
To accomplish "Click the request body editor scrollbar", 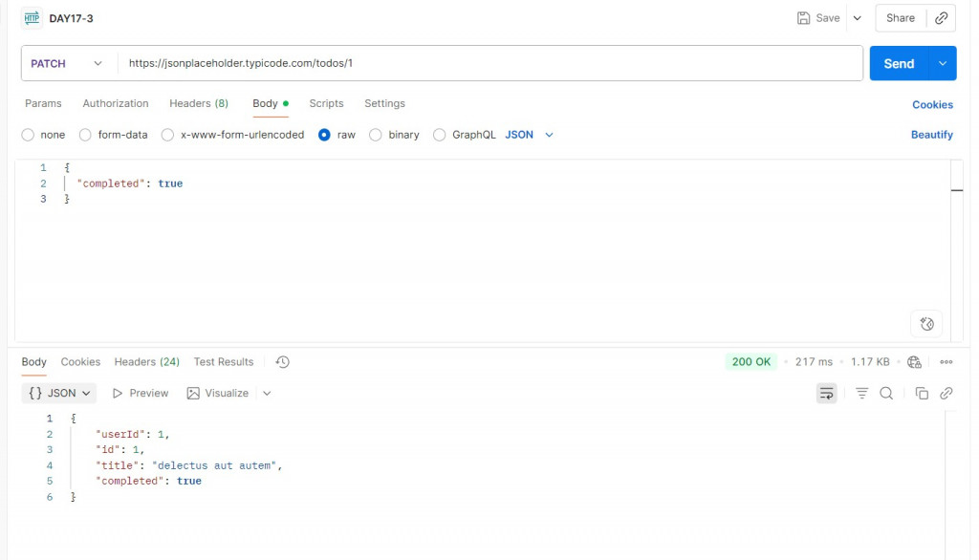I will (x=956, y=250).
